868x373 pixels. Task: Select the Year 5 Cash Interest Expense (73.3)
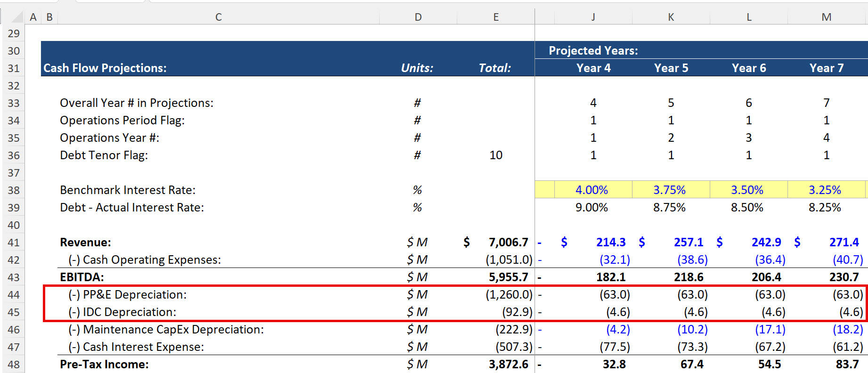[x=692, y=347]
